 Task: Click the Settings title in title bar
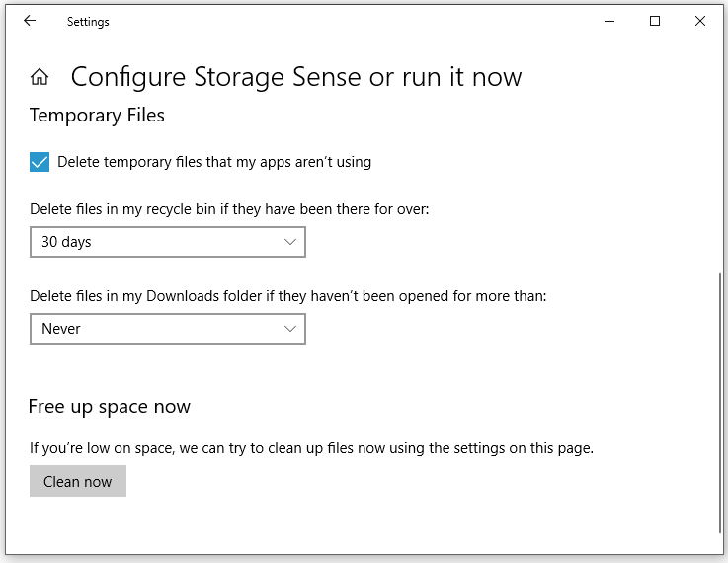88,22
